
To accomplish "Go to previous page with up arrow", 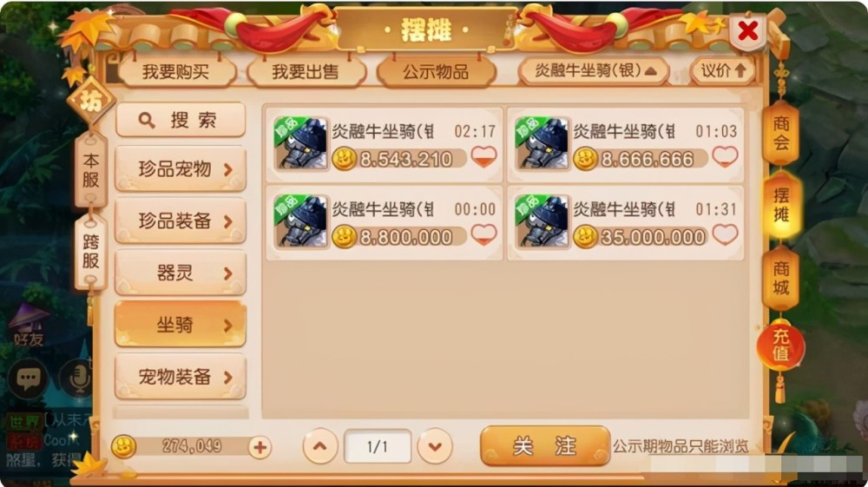I will (x=320, y=446).
